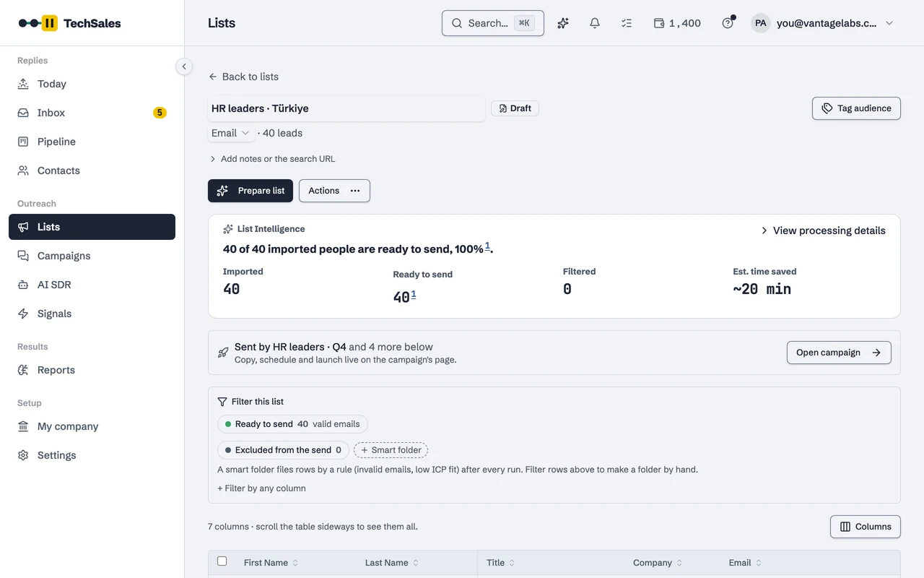Edit the list name HR leaders · Türkiye
The width and height of the screenshot is (924, 578).
coord(346,108)
